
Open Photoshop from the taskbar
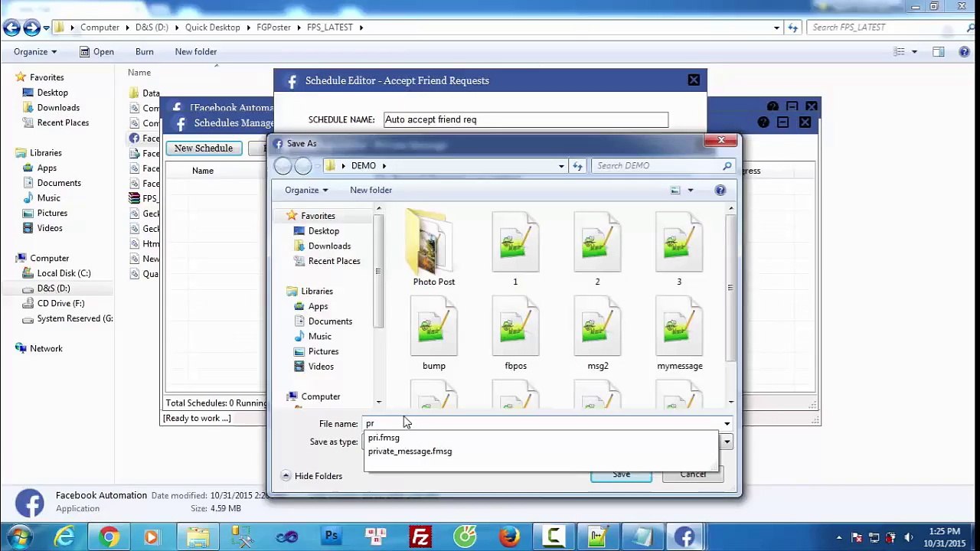(332, 537)
